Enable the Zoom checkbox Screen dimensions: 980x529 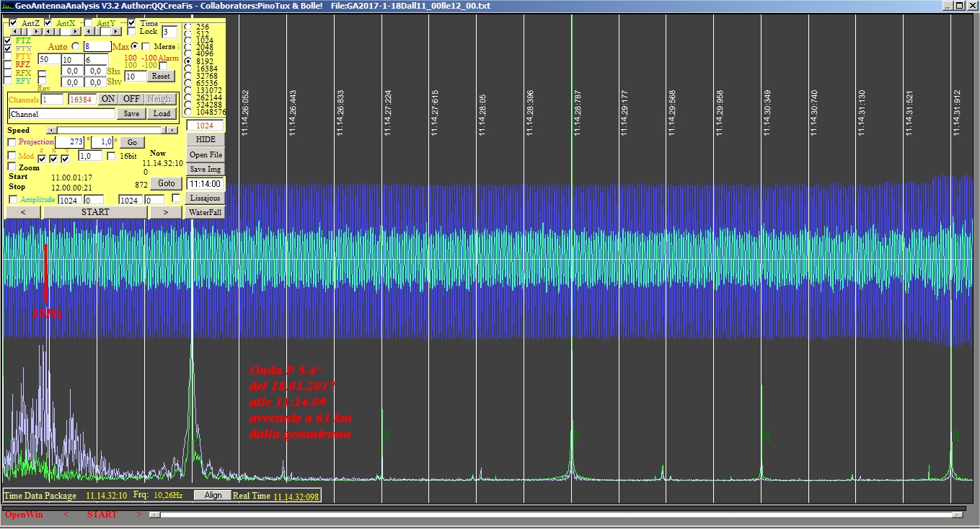(12, 167)
